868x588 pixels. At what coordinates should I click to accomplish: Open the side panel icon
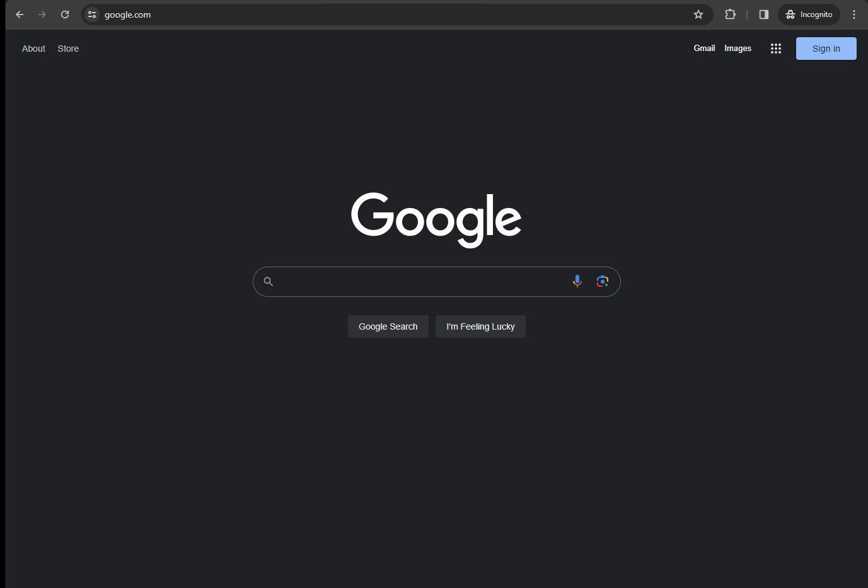tap(763, 14)
